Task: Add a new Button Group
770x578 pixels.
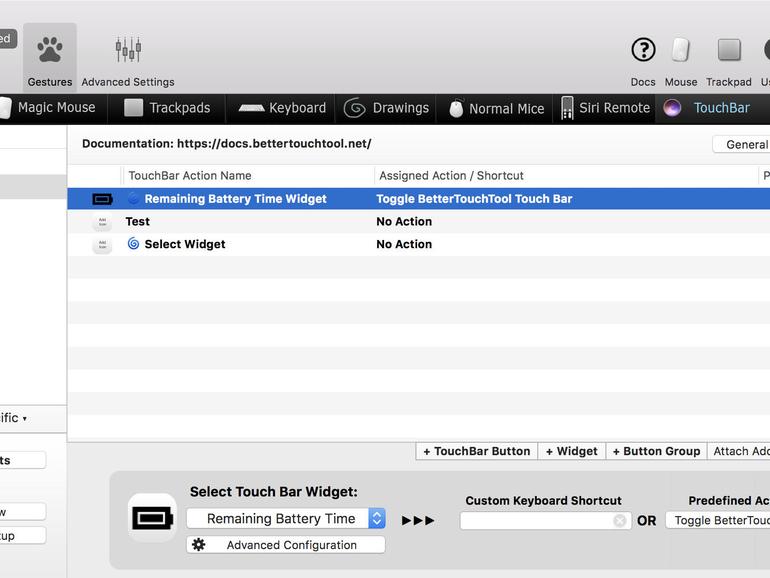Action: coord(657,451)
